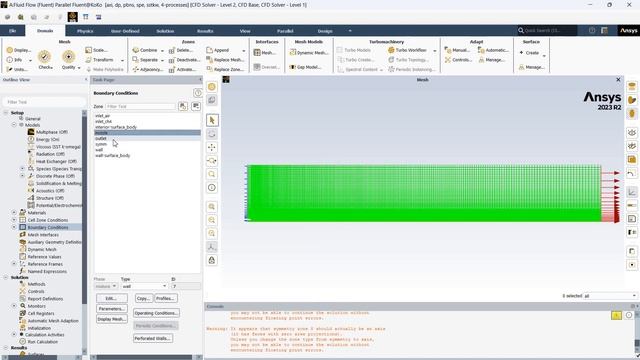The image size is (640, 360).
Task: Click Activate zones in ribbon
Action: point(182,70)
